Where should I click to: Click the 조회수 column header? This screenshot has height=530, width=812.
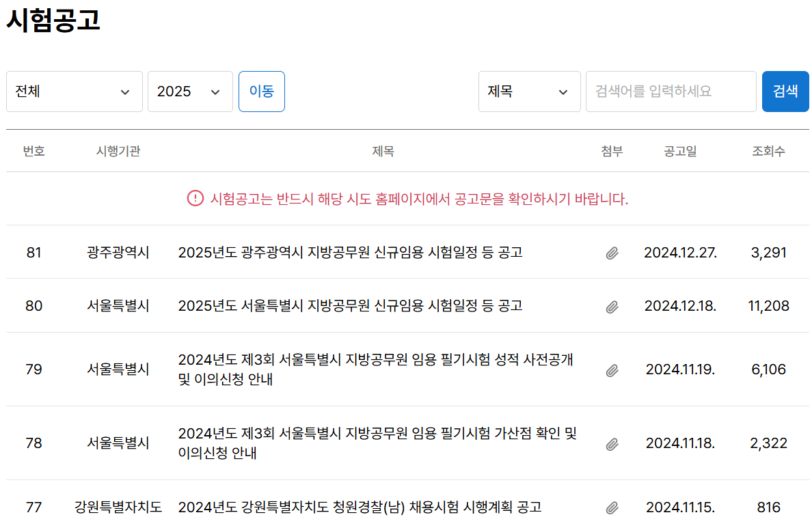[768, 151]
